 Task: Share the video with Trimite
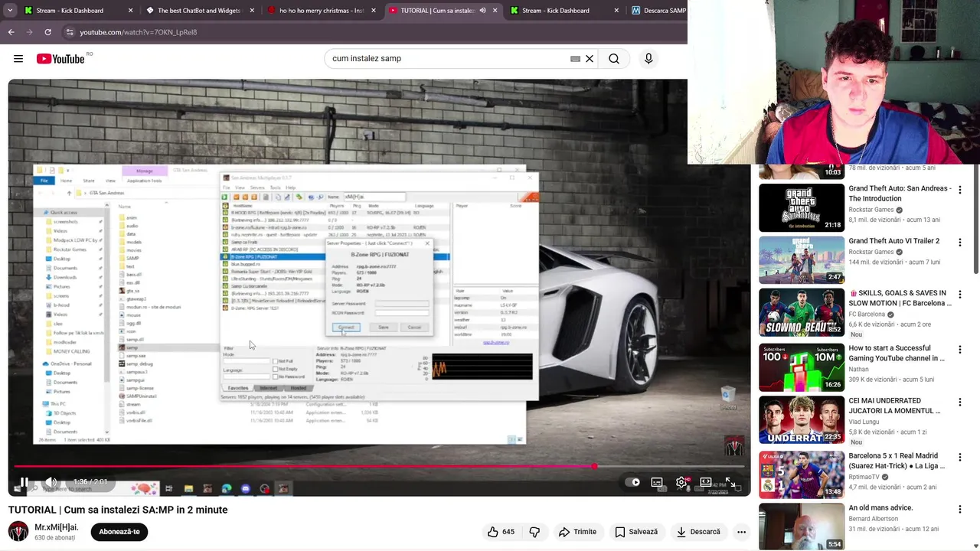point(577,532)
